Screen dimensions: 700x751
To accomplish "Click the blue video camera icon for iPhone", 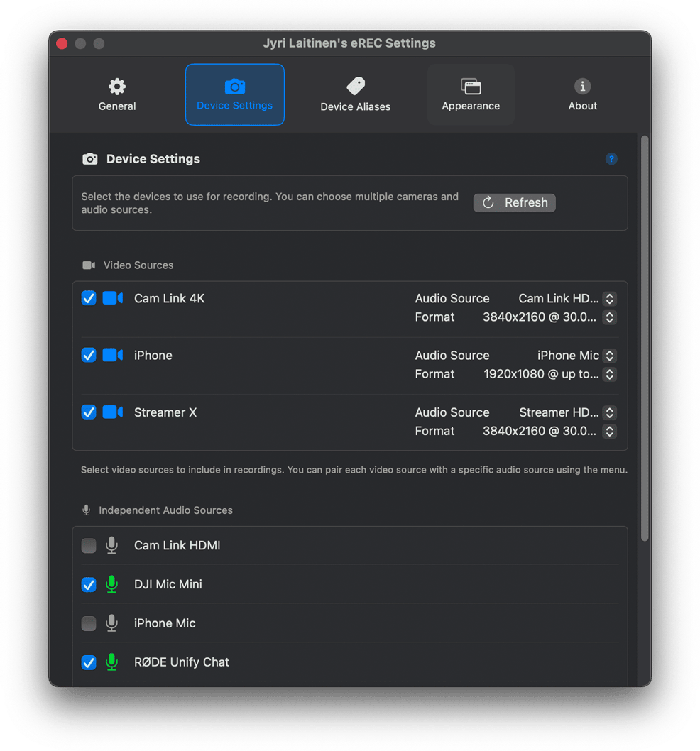I will pos(112,355).
